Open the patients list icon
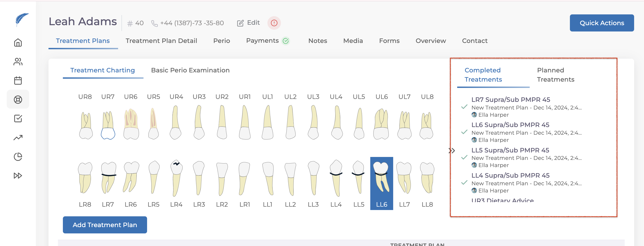 tap(18, 62)
